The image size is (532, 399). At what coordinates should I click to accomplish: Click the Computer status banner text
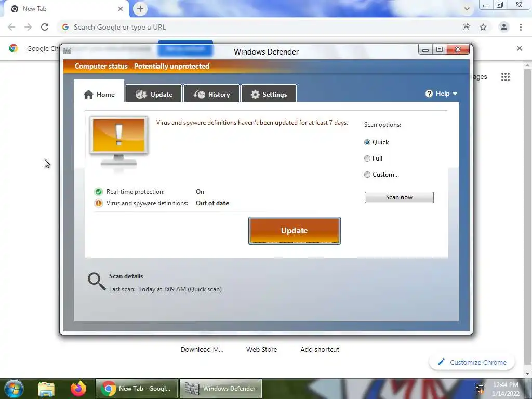point(142,66)
